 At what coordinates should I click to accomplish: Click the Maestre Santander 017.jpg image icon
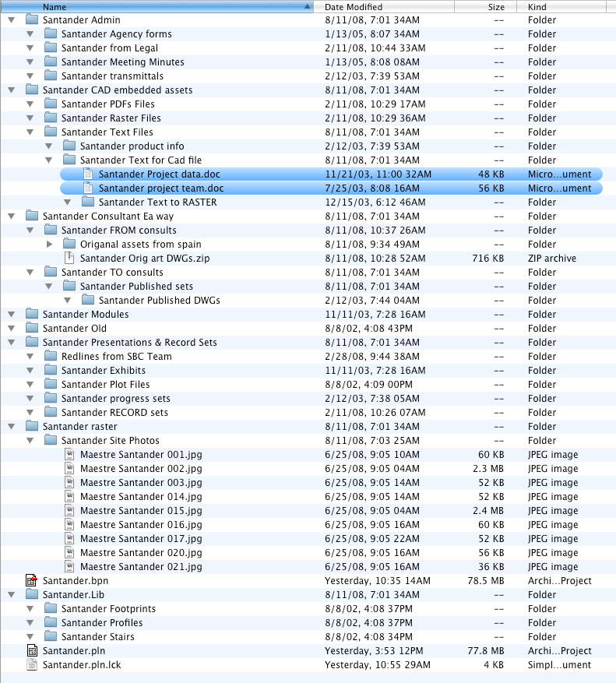click(x=69, y=538)
